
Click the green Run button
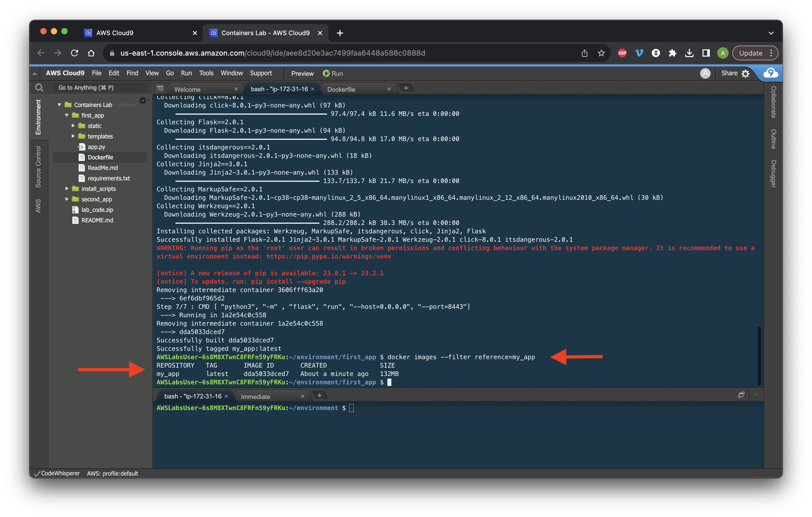pyautogui.click(x=332, y=74)
